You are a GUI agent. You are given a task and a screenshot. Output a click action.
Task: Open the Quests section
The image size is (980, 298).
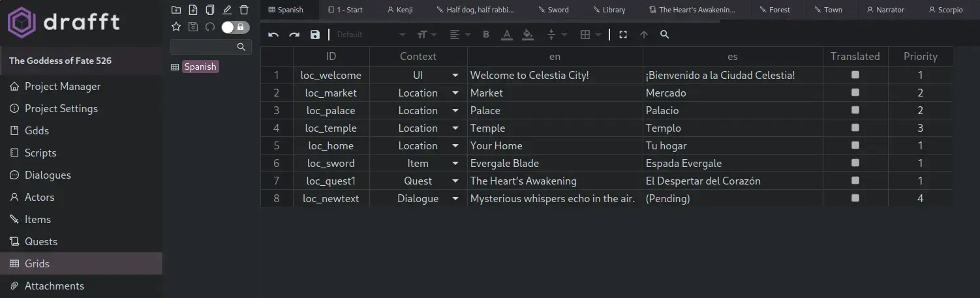81,241
